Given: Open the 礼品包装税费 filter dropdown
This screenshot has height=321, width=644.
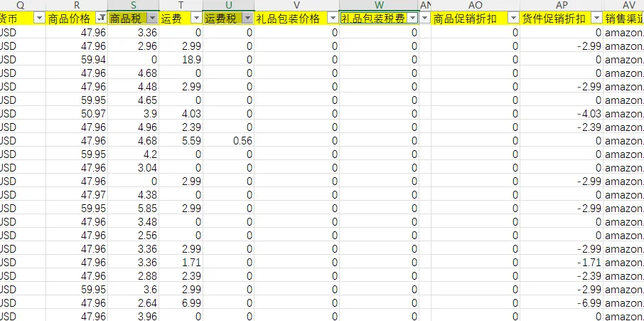Looking at the screenshot, I should [x=412, y=19].
